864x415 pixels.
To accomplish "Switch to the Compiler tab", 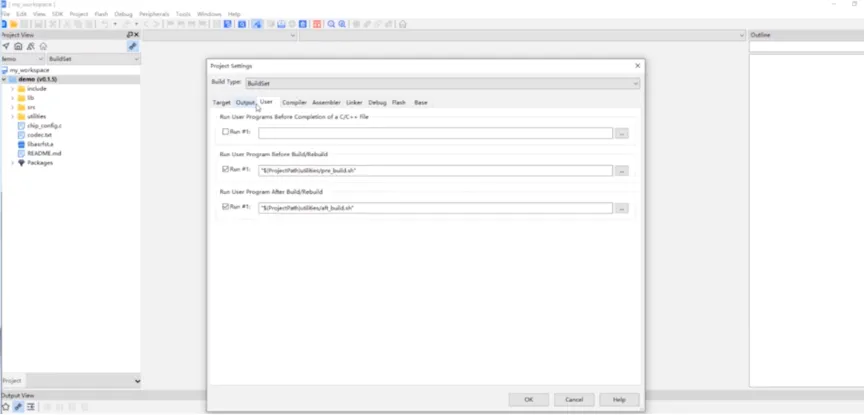I will click(294, 103).
